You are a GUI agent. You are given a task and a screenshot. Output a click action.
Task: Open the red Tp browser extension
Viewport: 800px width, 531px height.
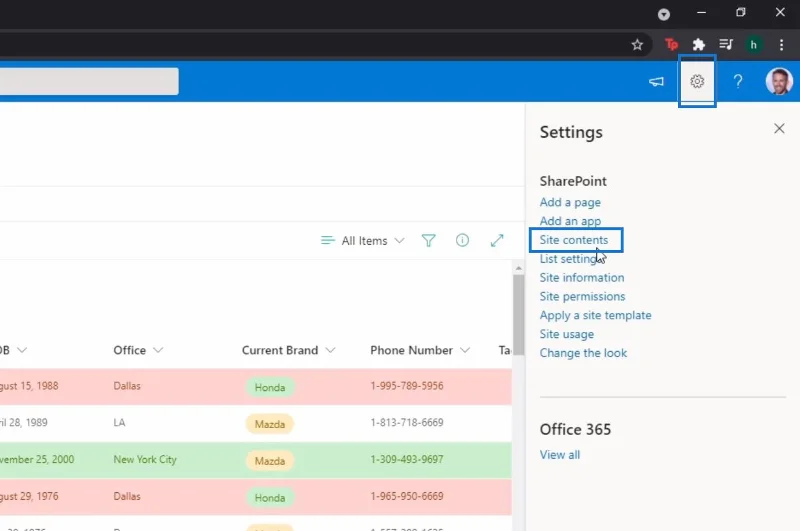[x=671, y=45]
